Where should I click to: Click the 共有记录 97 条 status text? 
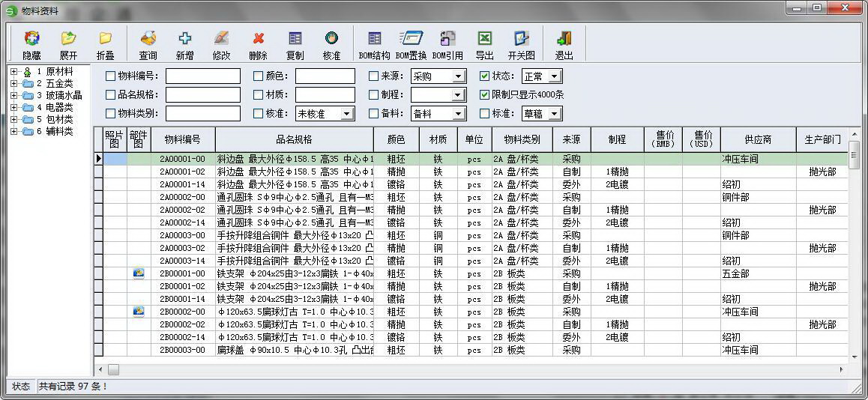[73, 387]
